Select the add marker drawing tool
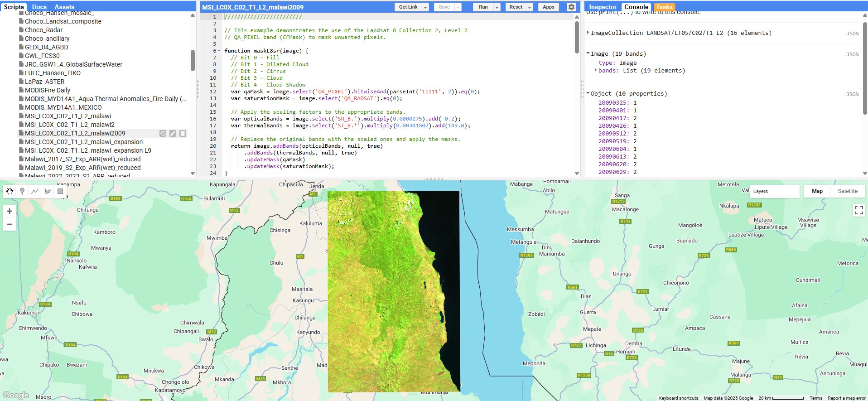The width and height of the screenshot is (868, 401). [22, 191]
